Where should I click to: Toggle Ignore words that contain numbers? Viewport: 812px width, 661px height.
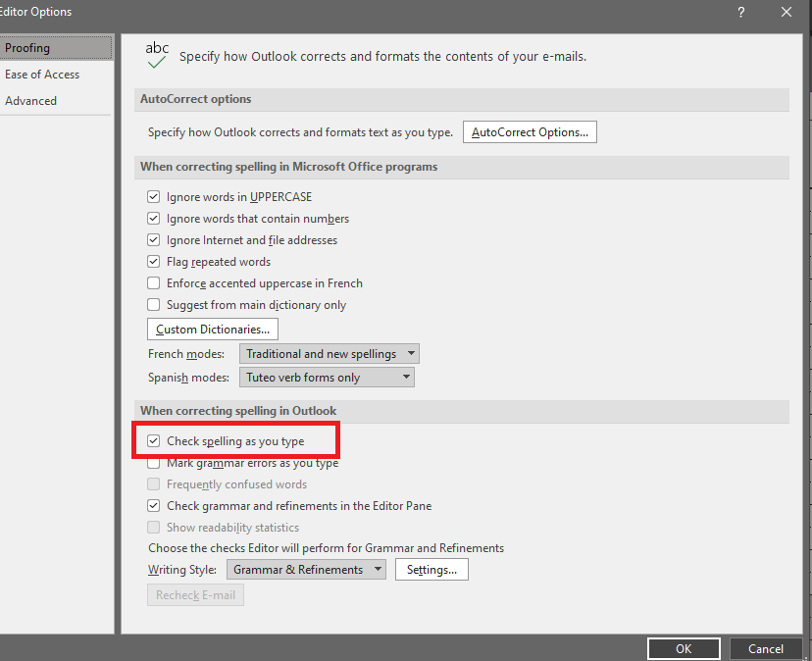click(x=153, y=219)
